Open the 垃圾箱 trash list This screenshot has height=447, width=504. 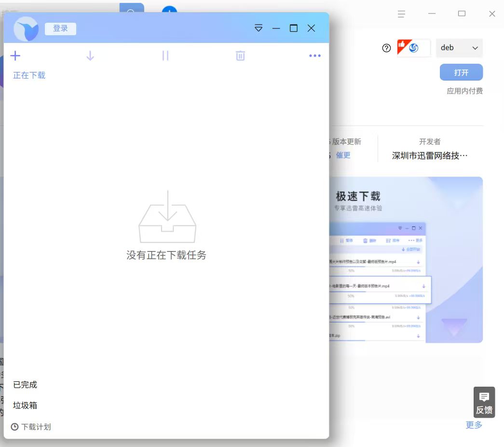click(25, 405)
